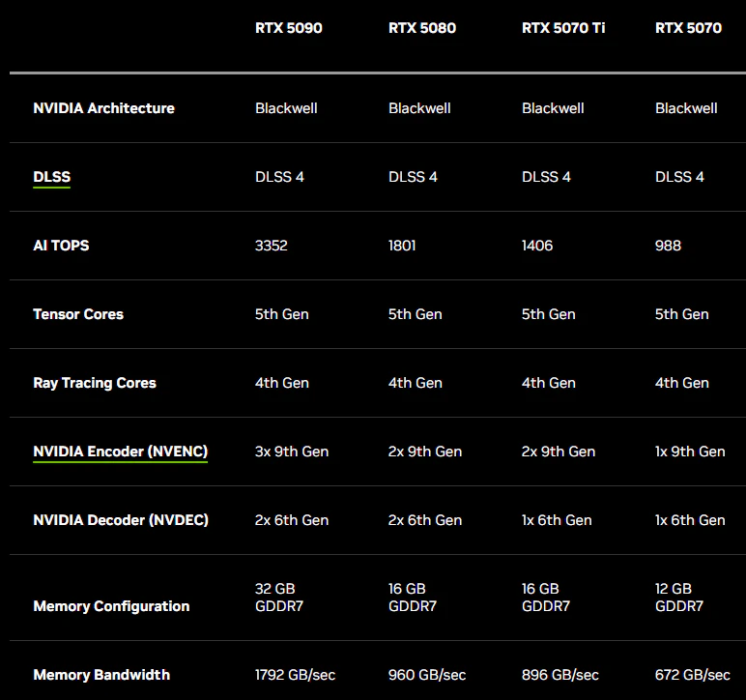746x700 pixels.
Task: Click the Tensor Cores row label
Action: click(78, 314)
